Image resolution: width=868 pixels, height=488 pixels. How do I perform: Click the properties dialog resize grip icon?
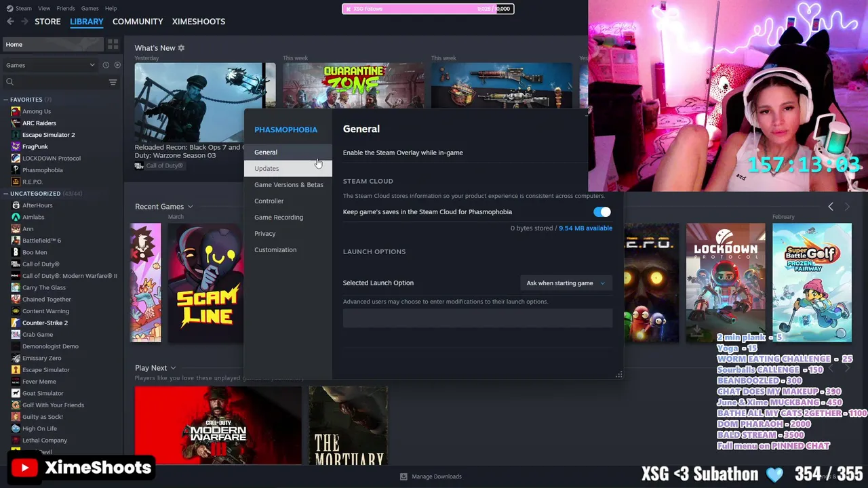click(618, 375)
